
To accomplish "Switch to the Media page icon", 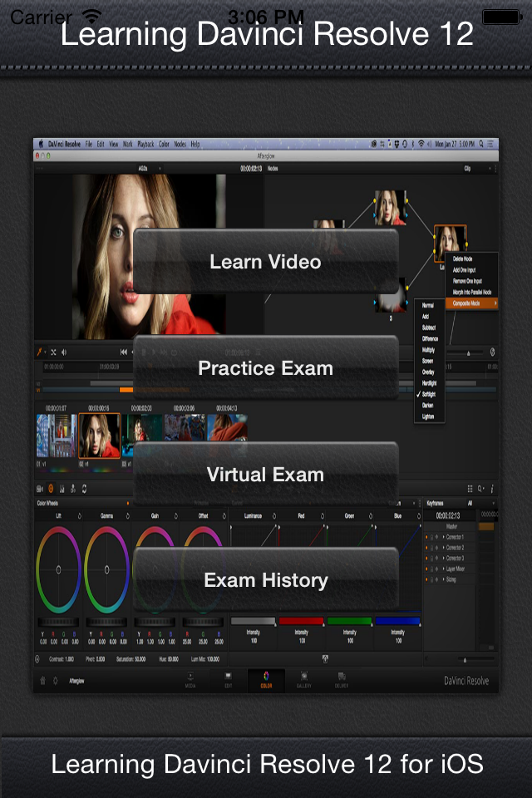I will (x=190, y=678).
